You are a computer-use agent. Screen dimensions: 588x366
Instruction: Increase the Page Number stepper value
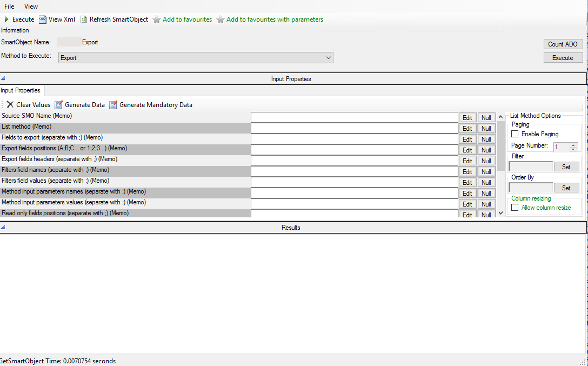573,144
